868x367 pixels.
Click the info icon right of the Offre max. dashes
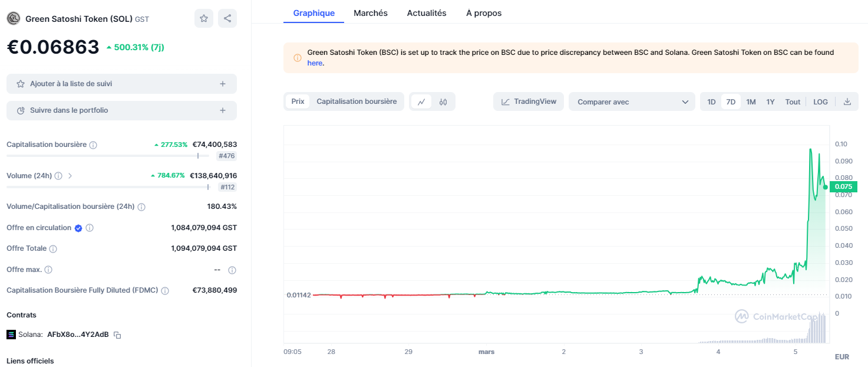point(232,270)
